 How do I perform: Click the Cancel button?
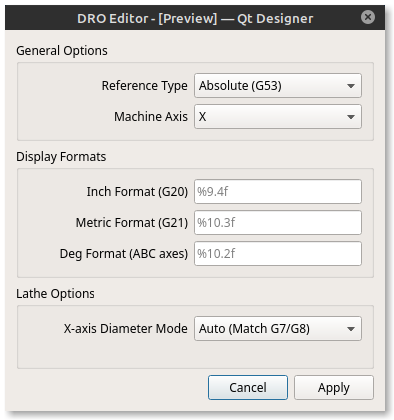(248, 388)
